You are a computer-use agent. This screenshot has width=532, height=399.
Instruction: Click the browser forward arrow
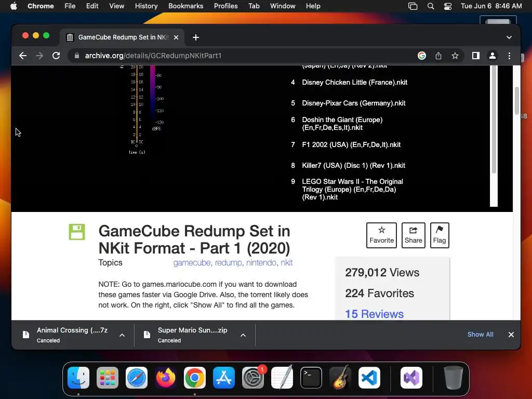point(39,56)
